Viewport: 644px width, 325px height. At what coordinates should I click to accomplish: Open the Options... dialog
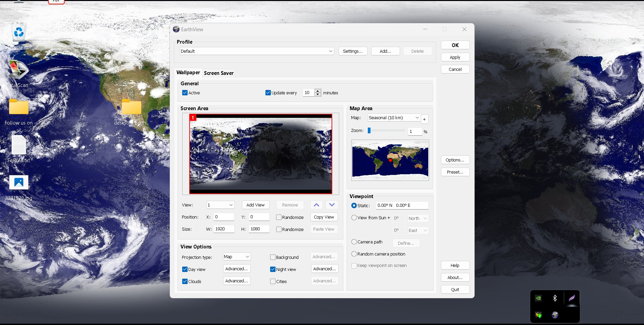pyautogui.click(x=455, y=160)
